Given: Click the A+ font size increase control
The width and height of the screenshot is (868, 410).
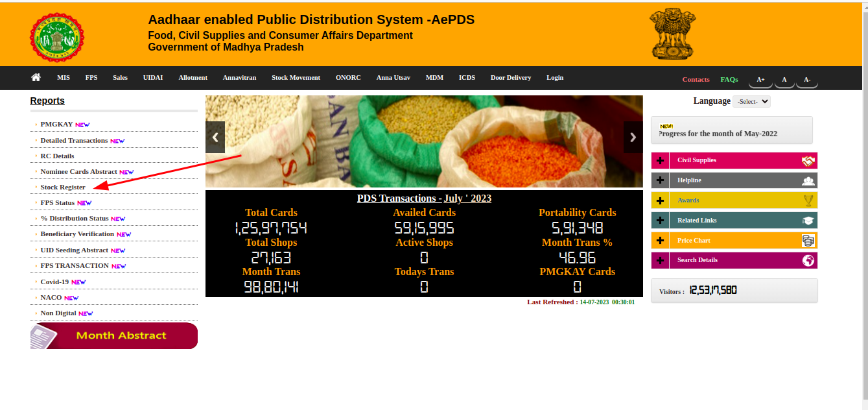Looking at the screenshot, I should coord(760,79).
